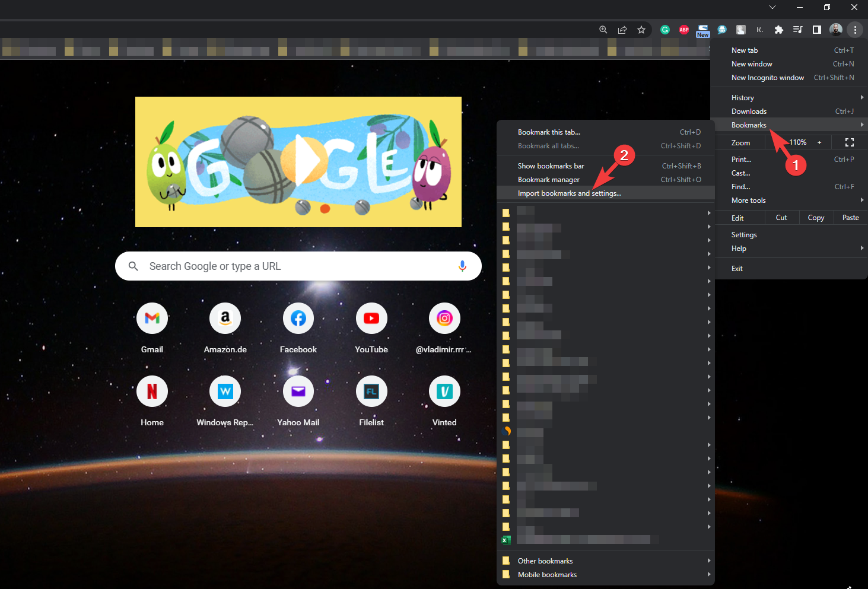Viewport: 868px width, 589px height.
Task: Select Find... from the Chrome menu
Action: pyautogui.click(x=789, y=187)
